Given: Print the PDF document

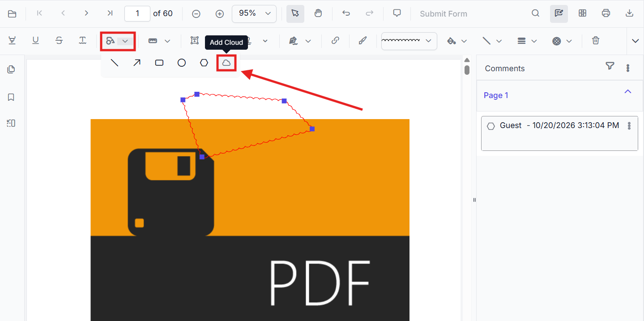Looking at the screenshot, I should pyautogui.click(x=606, y=13).
